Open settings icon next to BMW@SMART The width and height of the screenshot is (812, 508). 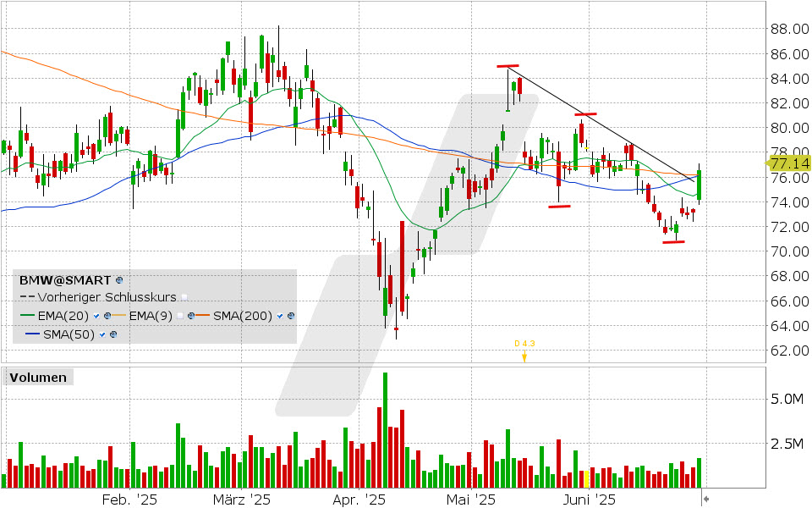[x=119, y=280]
